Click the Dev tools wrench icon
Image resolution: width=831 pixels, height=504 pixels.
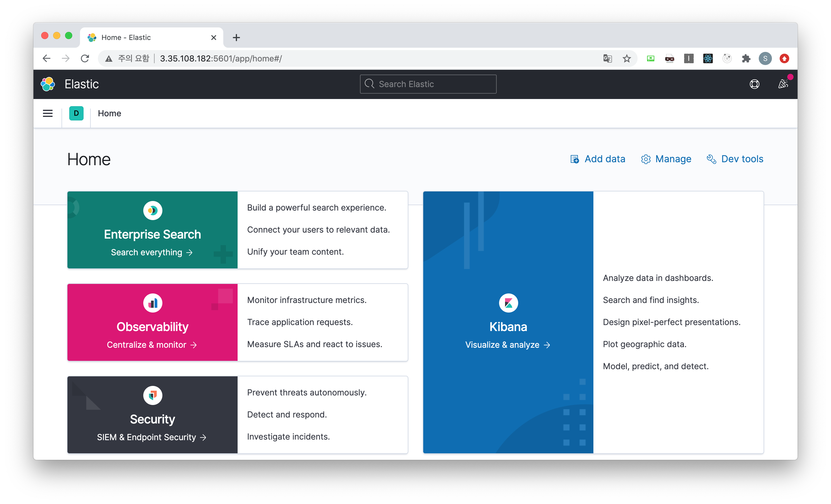point(711,159)
